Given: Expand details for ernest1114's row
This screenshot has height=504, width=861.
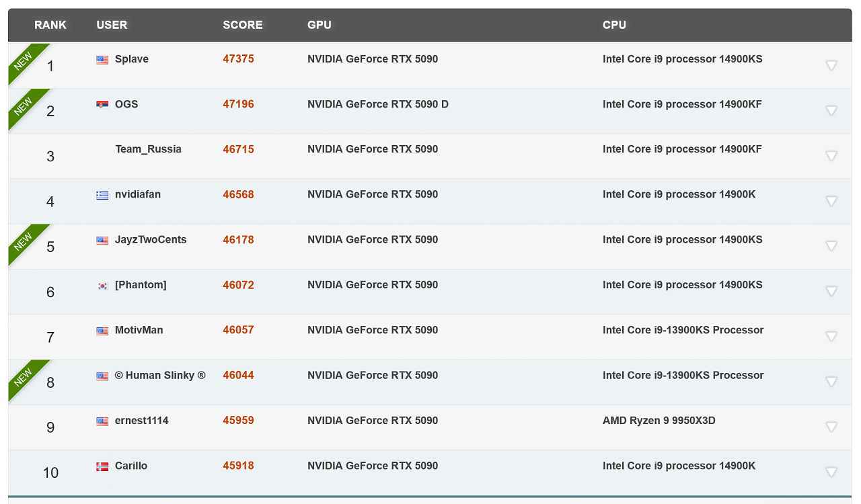Looking at the screenshot, I should pyautogui.click(x=831, y=426).
